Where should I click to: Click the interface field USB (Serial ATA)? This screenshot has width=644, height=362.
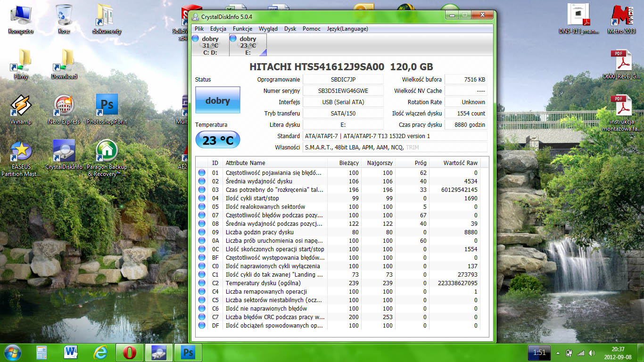click(x=343, y=102)
